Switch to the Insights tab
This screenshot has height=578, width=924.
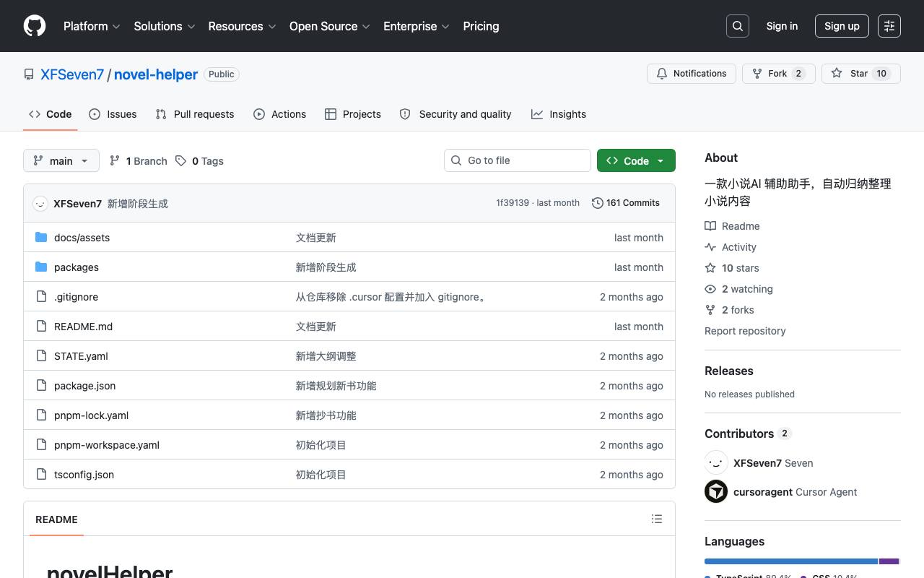(x=559, y=114)
